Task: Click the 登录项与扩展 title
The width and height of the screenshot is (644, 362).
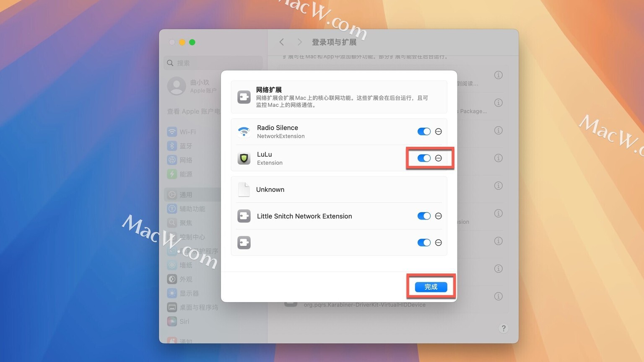Action: pyautogui.click(x=334, y=42)
